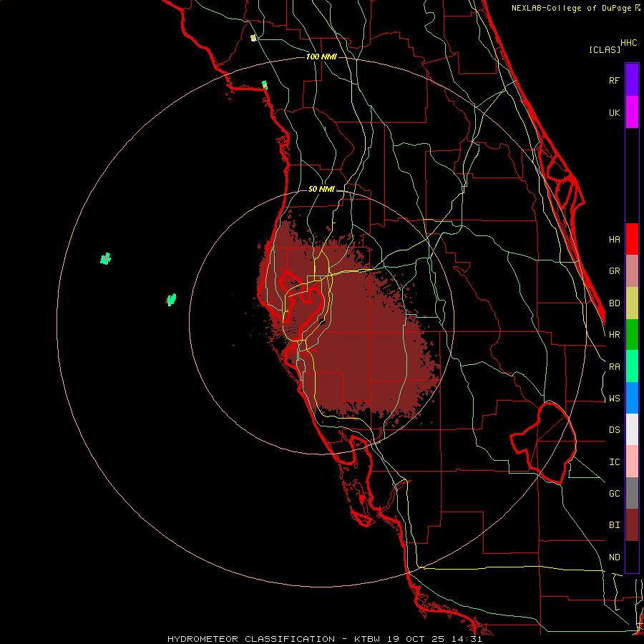Click the blue WS legend swatch
This screenshot has width=644, height=644.
point(632,398)
